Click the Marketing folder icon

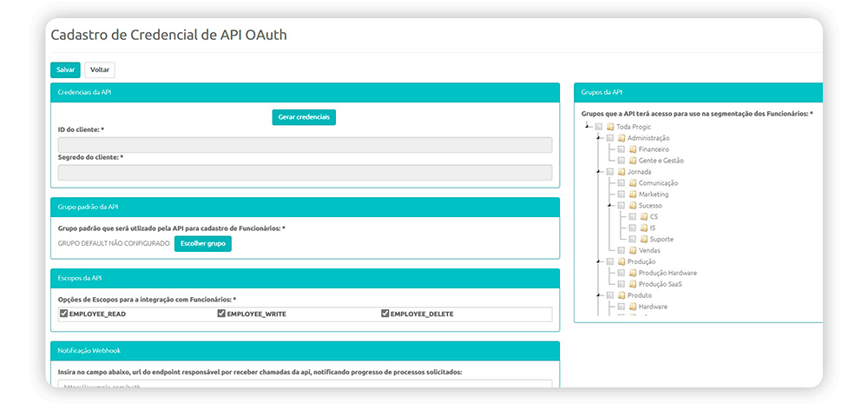(632, 195)
